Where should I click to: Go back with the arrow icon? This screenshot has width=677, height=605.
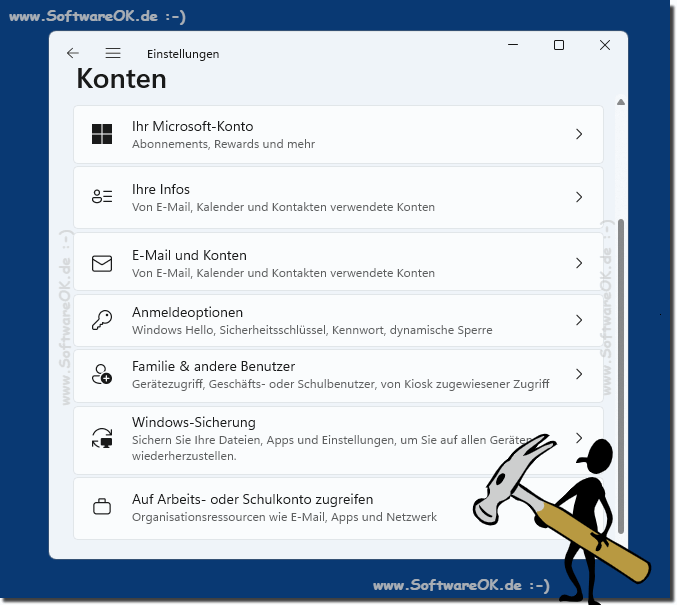point(73,53)
